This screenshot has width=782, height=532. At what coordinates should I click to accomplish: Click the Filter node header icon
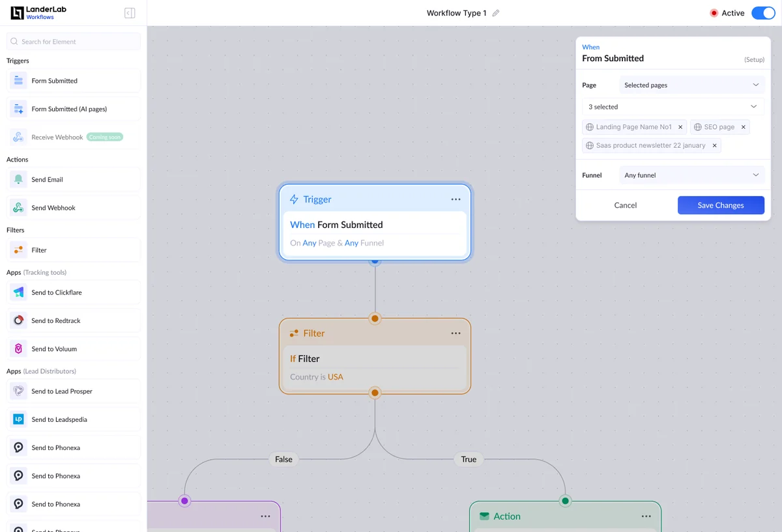click(294, 333)
